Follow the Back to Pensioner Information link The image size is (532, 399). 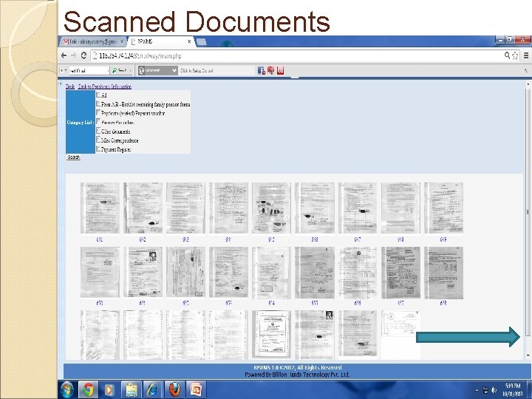click(104, 86)
